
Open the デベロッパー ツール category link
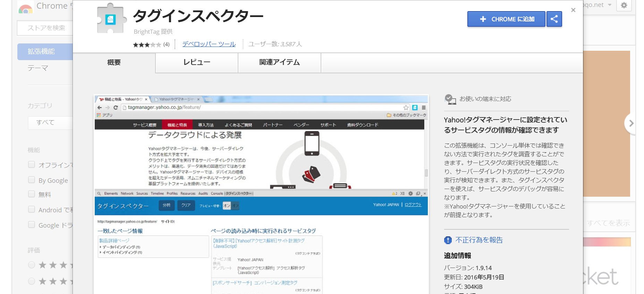point(209,44)
